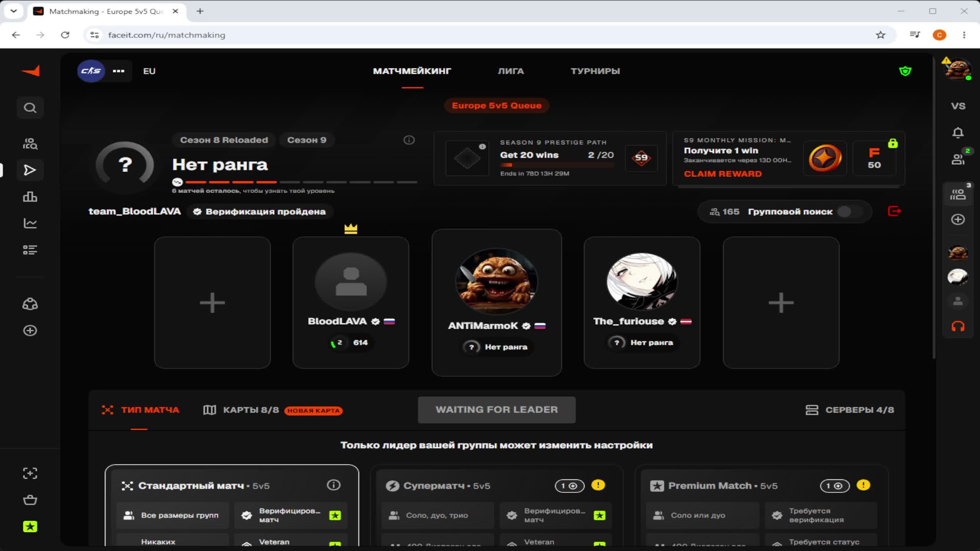Select the CS2 game icon
The image size is (980, 551).
pyautogui.click(x=91, y=71)
